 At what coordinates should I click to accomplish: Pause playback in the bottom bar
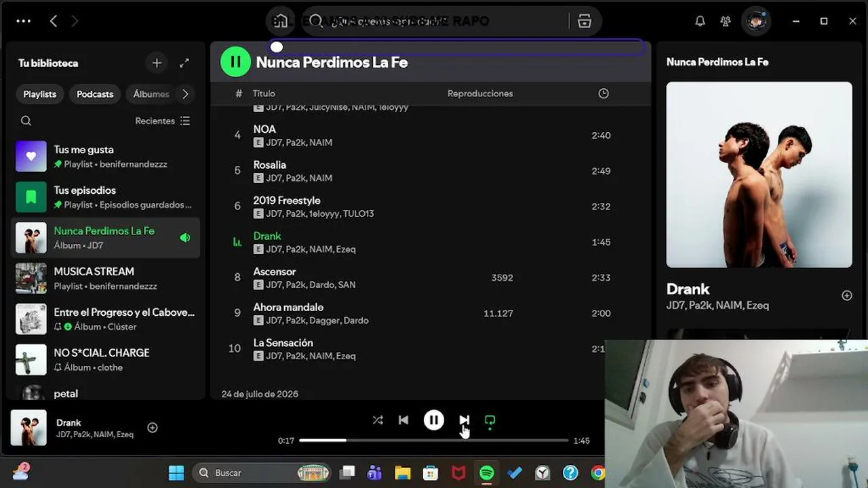(434, 420)
